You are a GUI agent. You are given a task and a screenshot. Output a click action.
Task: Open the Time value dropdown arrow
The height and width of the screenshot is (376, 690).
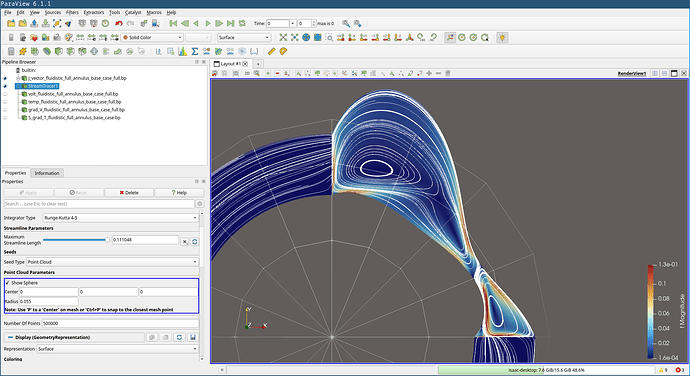pos(293,23)
